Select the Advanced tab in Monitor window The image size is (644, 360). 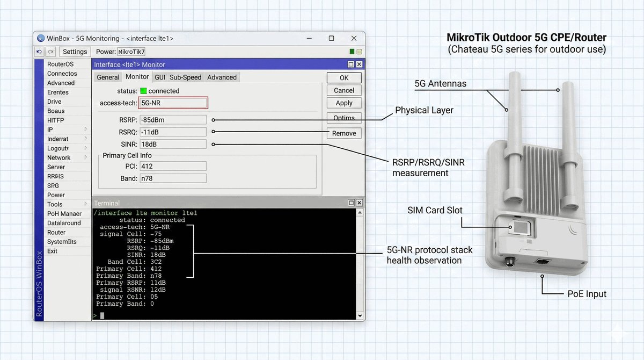coord(222,77)
